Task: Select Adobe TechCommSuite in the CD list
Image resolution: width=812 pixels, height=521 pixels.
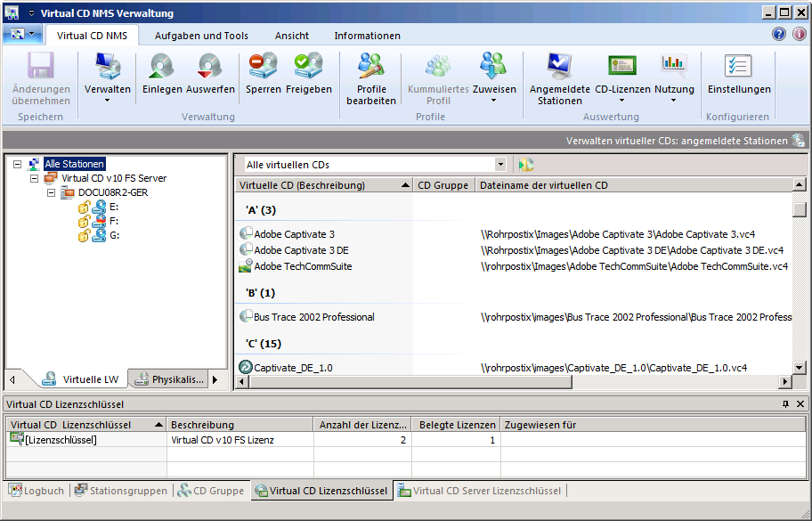Action: tap(303, 266)
